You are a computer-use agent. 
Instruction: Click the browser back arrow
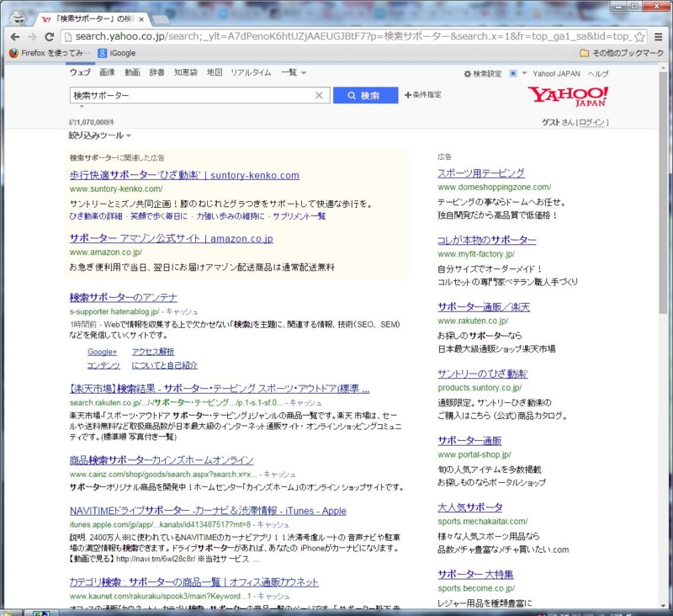click(15, 37)
